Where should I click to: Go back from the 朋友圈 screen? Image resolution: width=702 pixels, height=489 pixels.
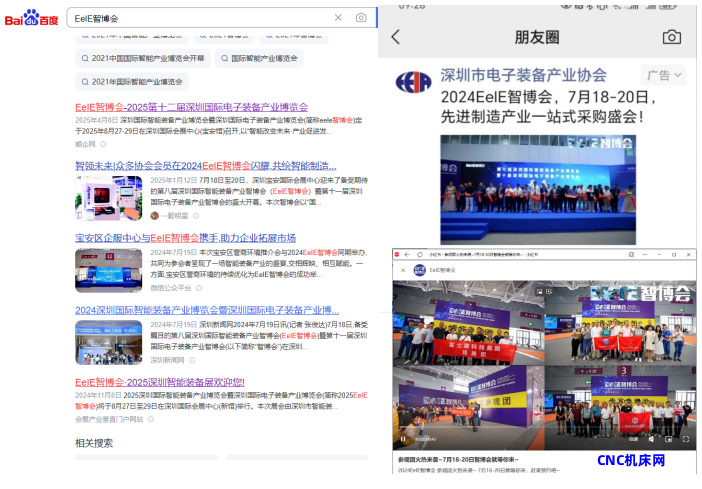(x=395, y=37)
